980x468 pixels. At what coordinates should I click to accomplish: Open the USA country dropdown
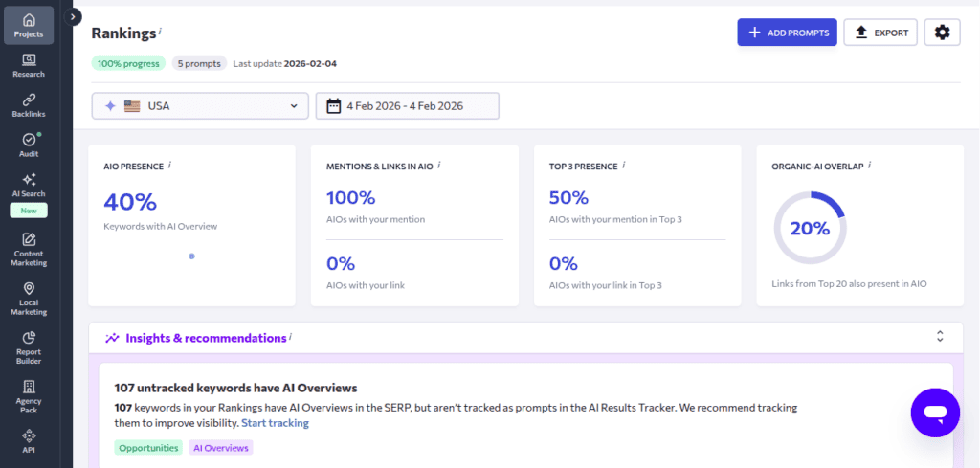(x=200, y=106)
